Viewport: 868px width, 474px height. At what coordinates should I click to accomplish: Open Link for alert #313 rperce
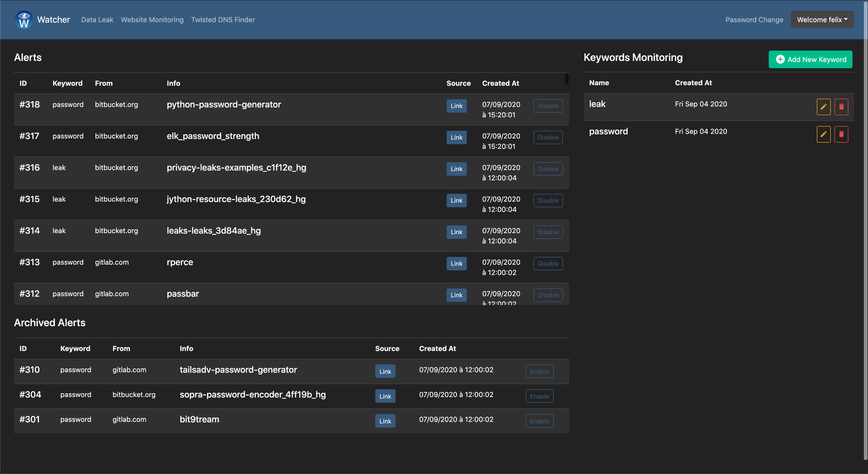(456, 263)
